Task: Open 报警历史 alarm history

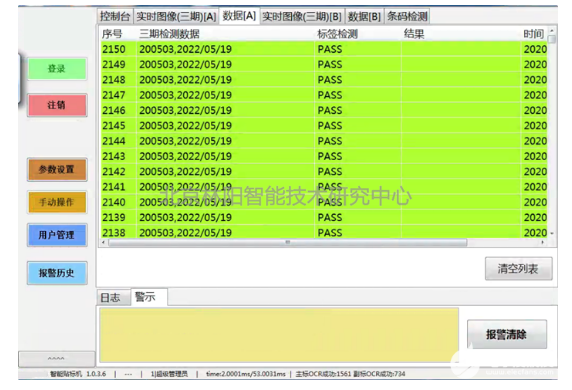Action: 57,273
